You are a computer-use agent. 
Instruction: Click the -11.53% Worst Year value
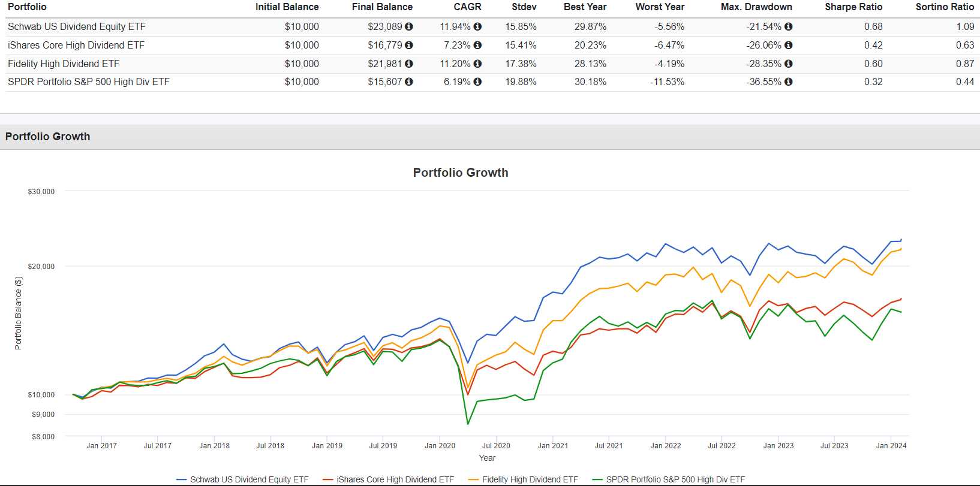[667, 81]
